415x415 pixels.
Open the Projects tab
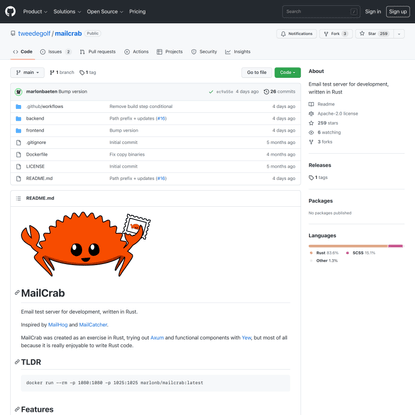(x=170, y=52)
